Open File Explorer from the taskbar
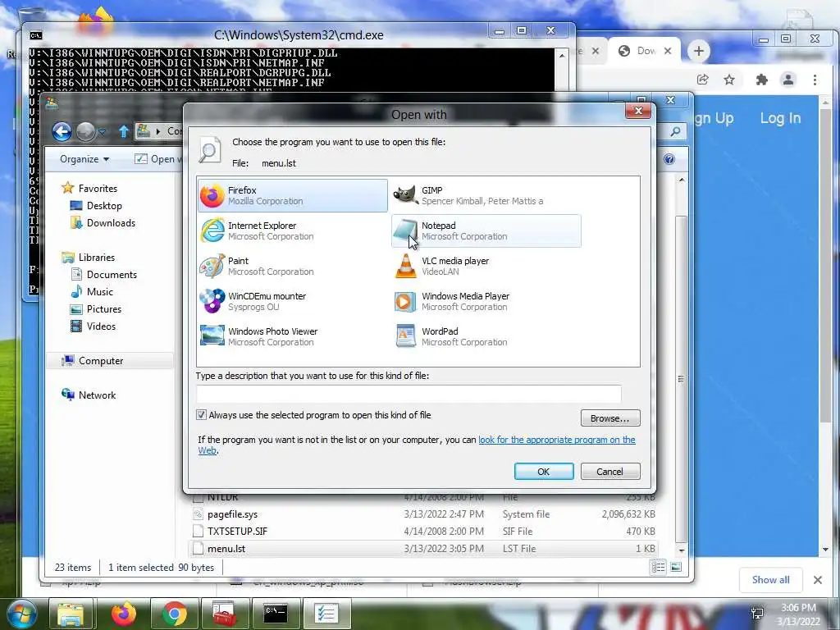This screenshot has width=840, height=630. click(x=71, y=614)
